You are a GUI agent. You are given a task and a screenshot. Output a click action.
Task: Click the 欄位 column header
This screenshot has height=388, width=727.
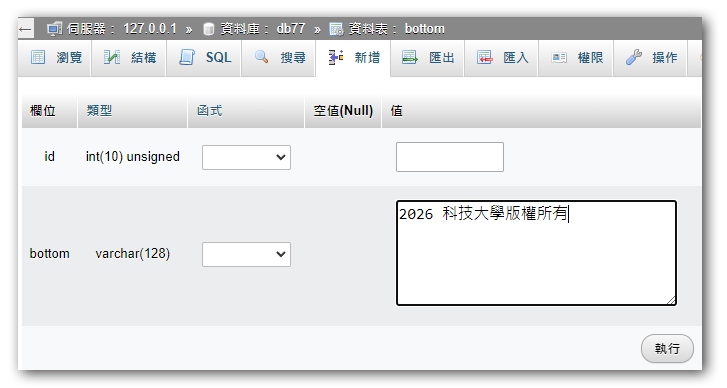pos(43,111)
